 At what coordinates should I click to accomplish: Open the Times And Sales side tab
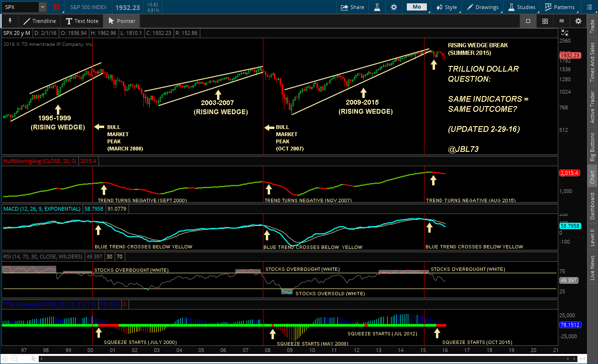593,62
